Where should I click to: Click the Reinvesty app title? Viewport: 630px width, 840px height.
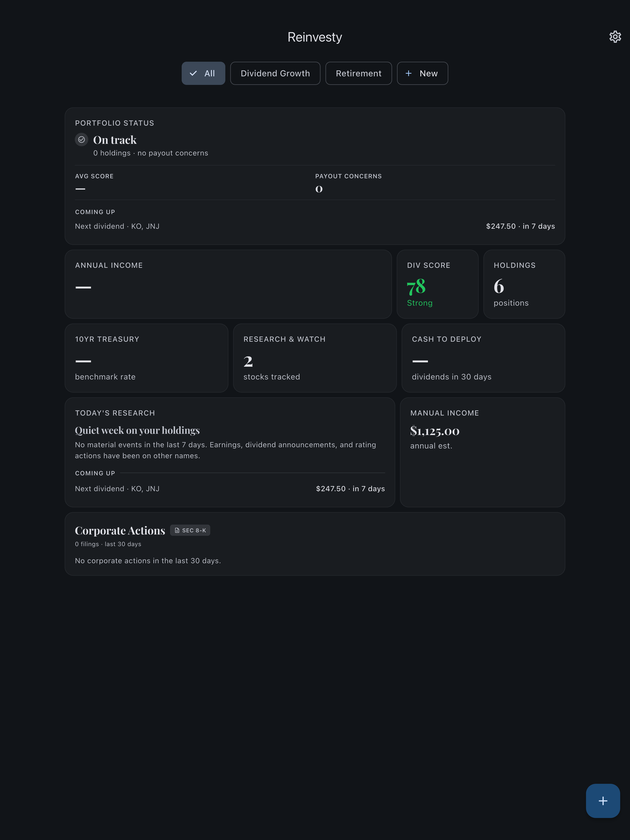tap(315, 37)
